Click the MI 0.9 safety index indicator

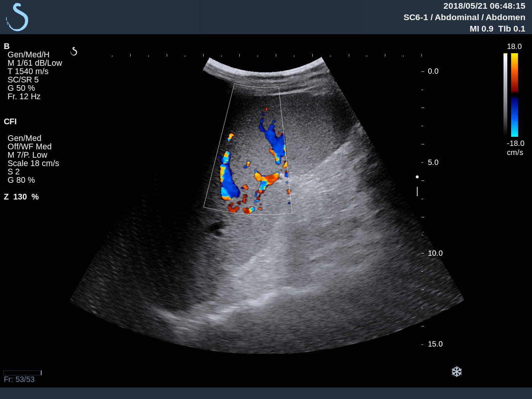coord(481,28)
